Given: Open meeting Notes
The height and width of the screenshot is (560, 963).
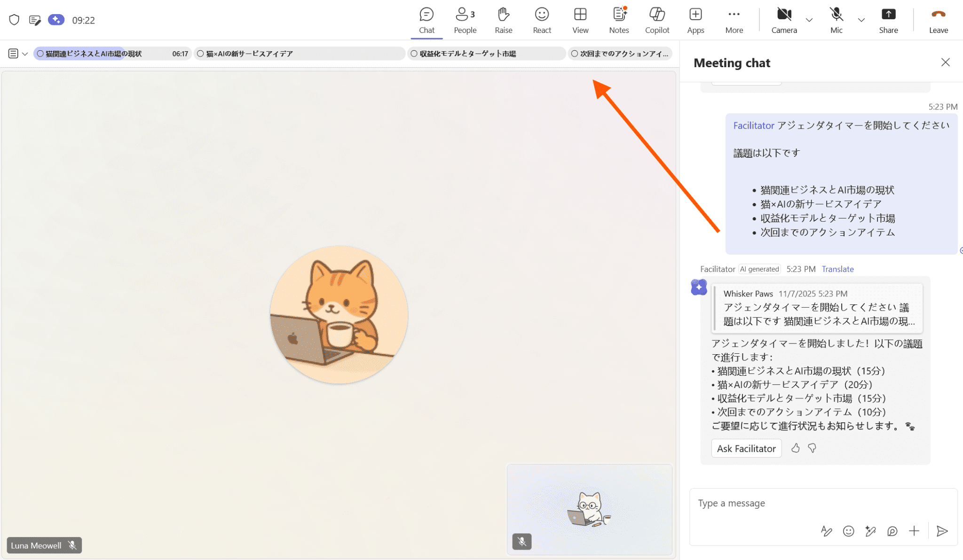Looking at the screenshot, I should tap(619, 20).
